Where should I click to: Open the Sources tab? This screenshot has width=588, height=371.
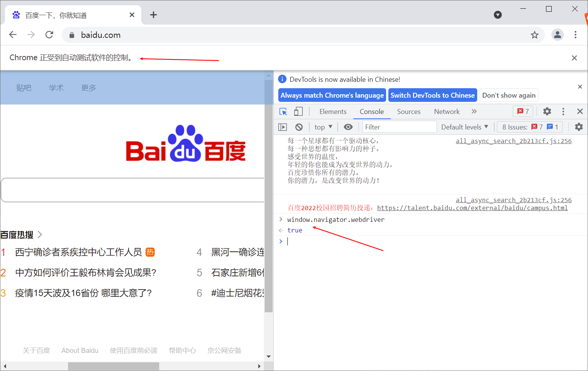click(x=409, y=112)
